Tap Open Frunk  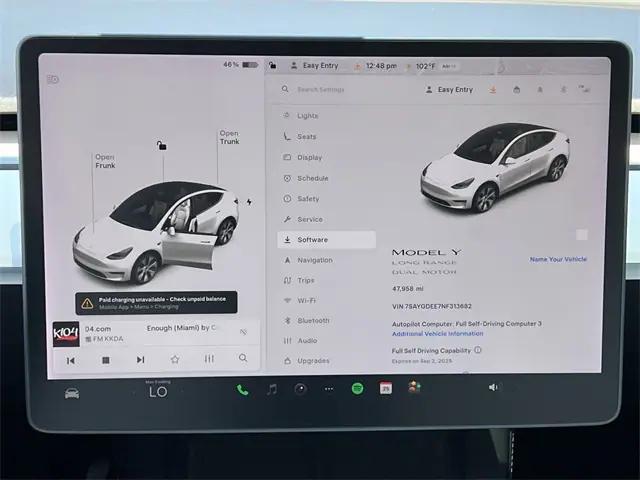click(105, 161)
